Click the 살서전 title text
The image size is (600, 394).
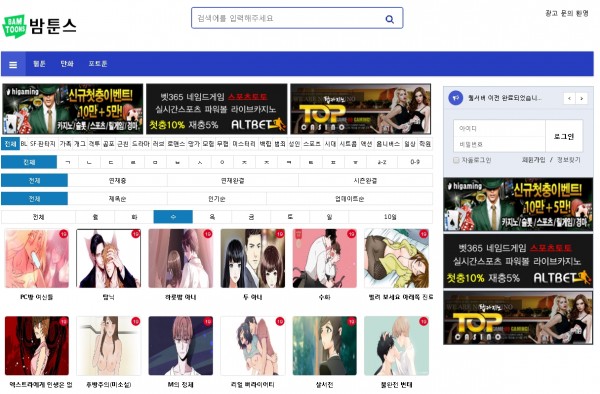[324, 385]
